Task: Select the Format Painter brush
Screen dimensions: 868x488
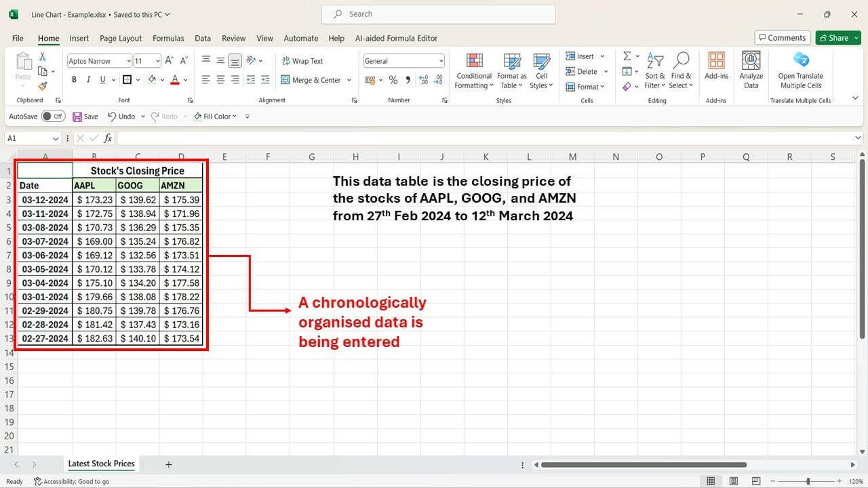Action: pos(43,86)
